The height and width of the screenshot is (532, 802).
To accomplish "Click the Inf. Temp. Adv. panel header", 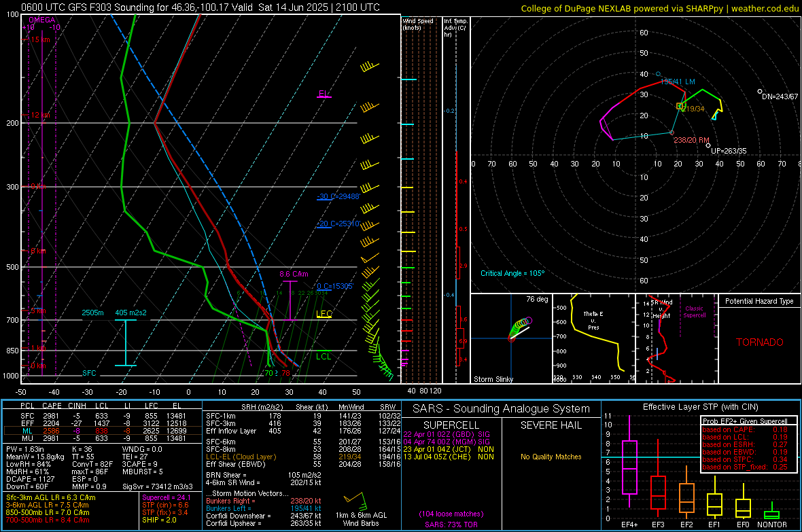I will point(455,28).
